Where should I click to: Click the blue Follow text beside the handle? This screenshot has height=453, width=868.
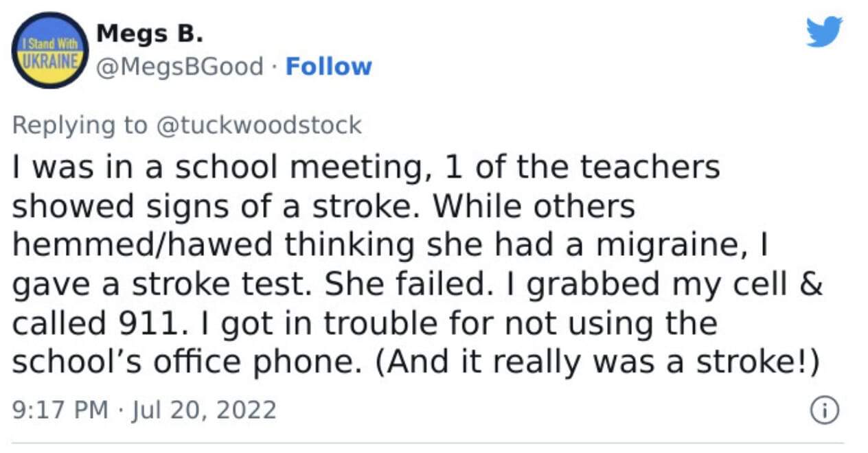328,67
